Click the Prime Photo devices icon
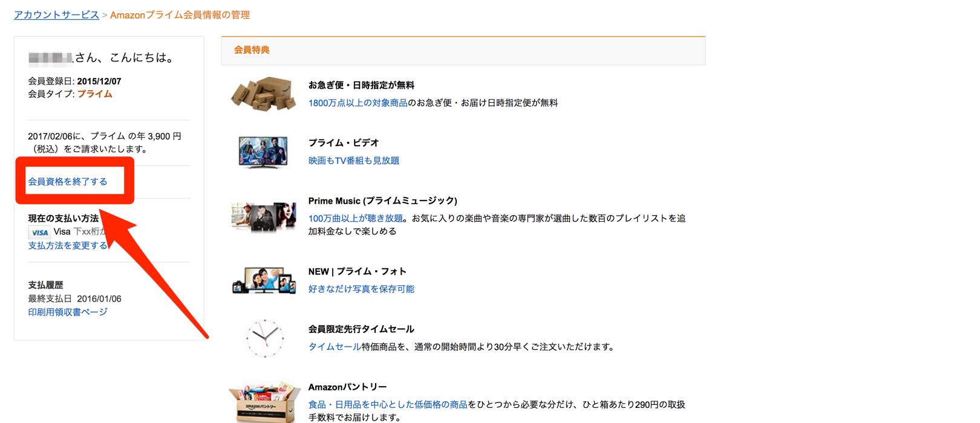The height and width of the screenshot is (423, 980). pos(263,281)
